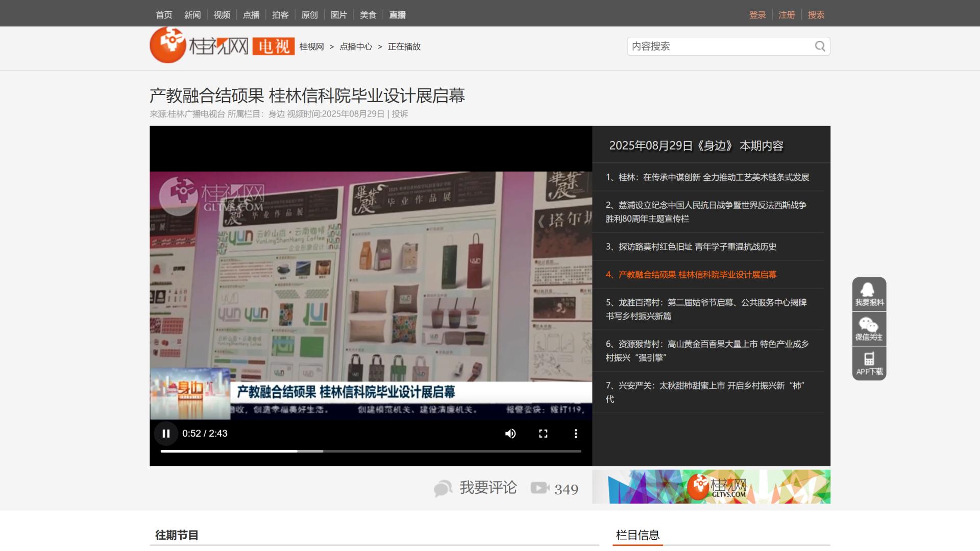Select the 栏目信息 tab
The height and width of the screenshot is (551, 980).
point(638,535)
